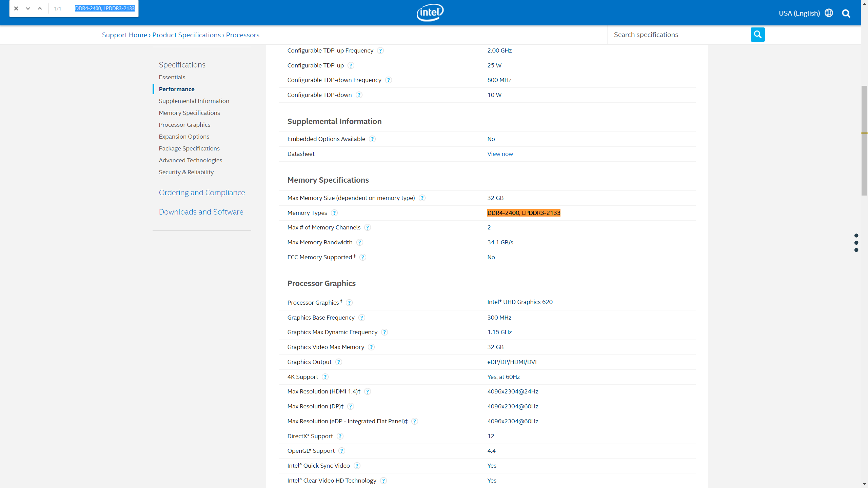868x488 pixels.
Task: Go to previous find match arrow
Action: click(40, 8)
